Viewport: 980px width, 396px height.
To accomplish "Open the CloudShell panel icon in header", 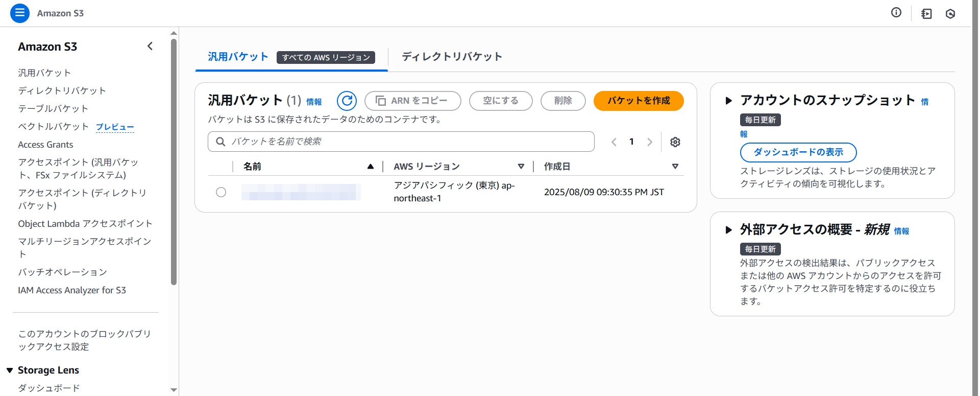I will 926,14.
